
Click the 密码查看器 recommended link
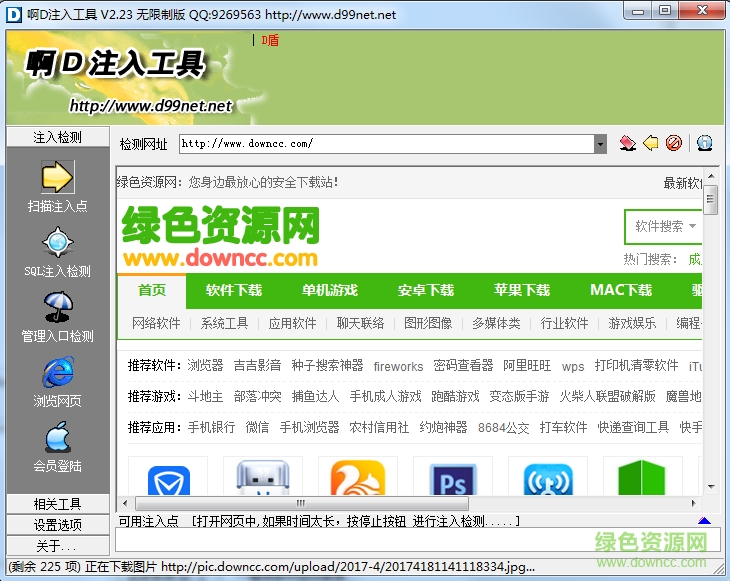[x=463, y=366]
